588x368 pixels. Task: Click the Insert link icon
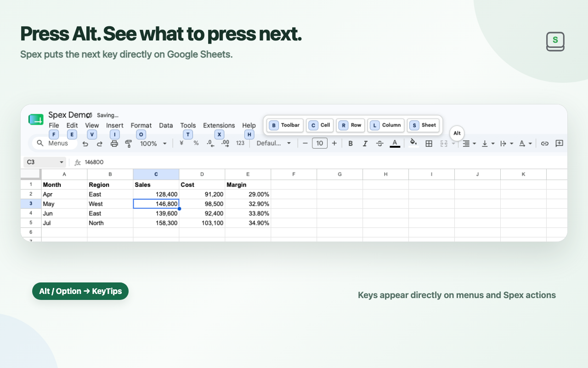point(545,144)
